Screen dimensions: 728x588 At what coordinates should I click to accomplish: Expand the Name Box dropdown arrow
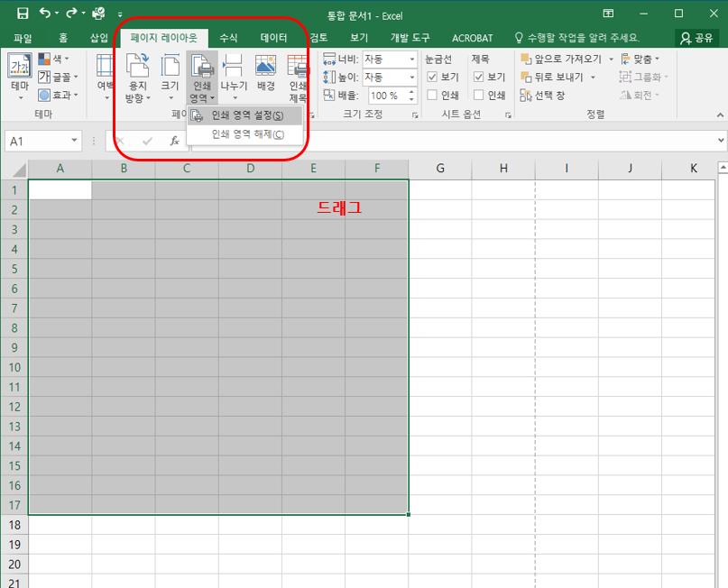point(74,140)
